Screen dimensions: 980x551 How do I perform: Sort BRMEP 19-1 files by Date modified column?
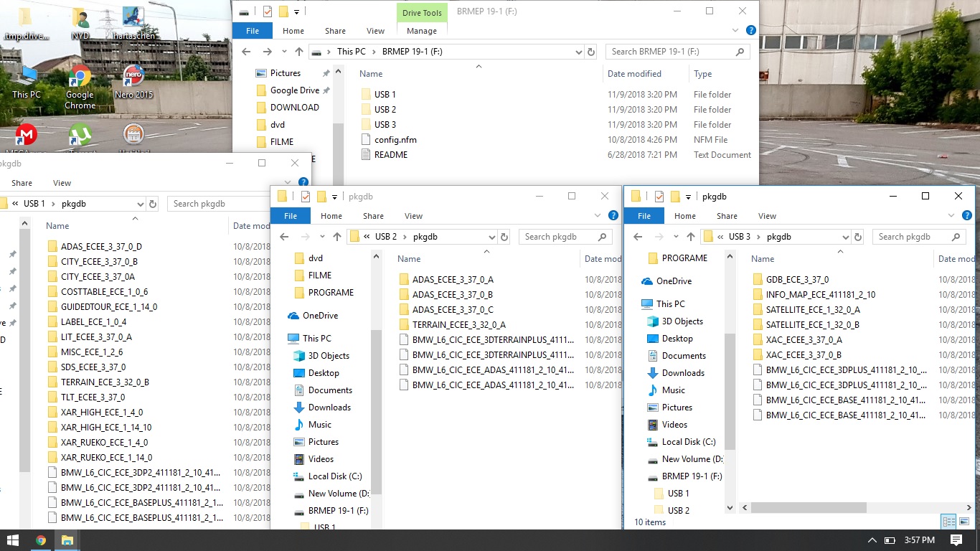coord(634,74)
